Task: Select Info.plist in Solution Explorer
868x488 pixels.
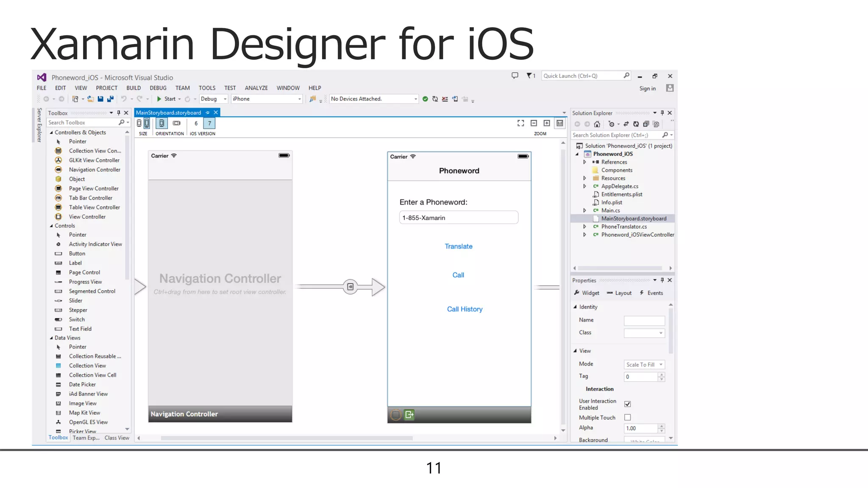Action: click(612, 202)
